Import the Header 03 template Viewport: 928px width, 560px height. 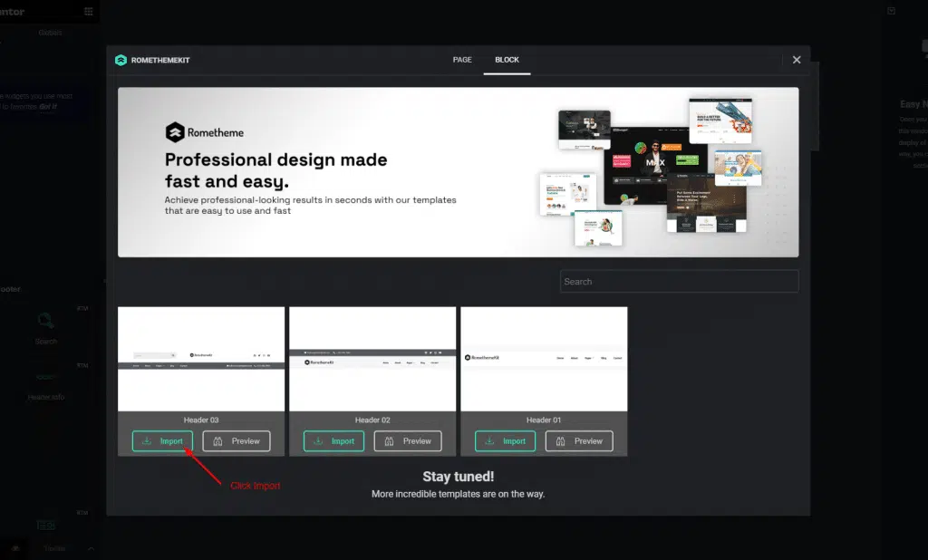coord(162,441)
